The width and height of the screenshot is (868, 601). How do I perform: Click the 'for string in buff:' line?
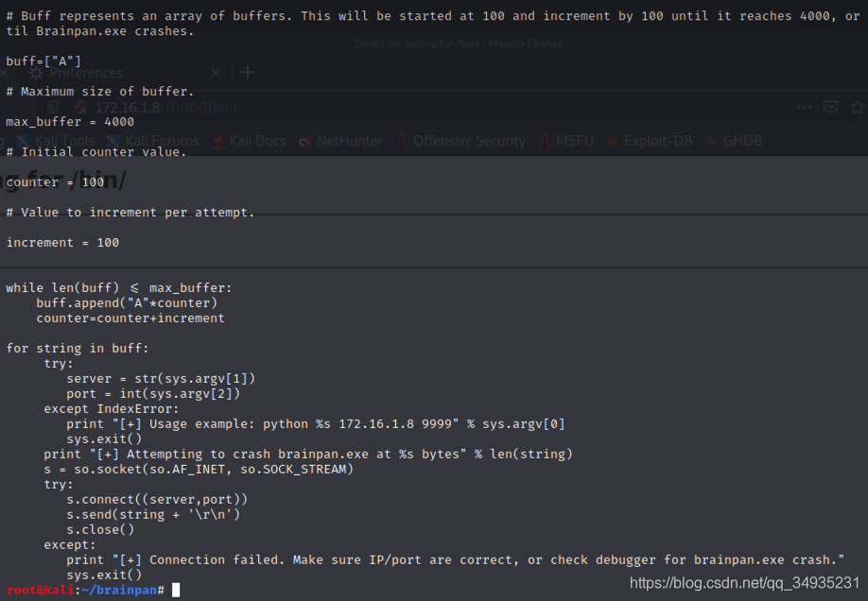[78, 348]
